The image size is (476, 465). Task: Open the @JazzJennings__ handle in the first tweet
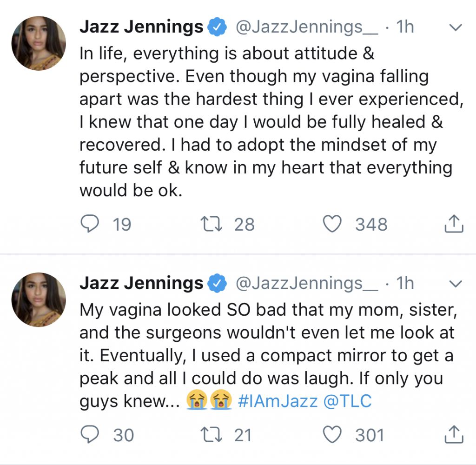point(307,27)
